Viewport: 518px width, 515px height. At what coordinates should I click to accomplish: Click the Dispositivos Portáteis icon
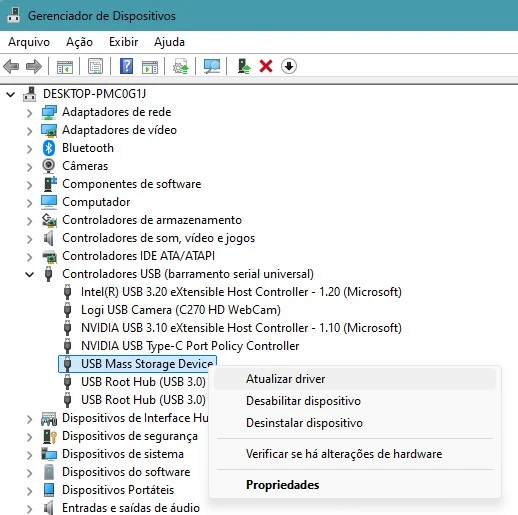pyautogui.click(x=49, y=490)
